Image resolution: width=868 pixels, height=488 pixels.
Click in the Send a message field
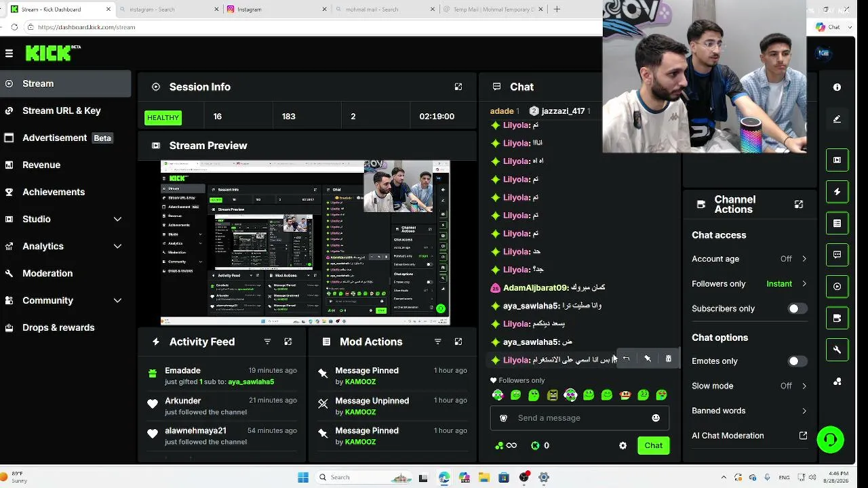click(579, 418)
